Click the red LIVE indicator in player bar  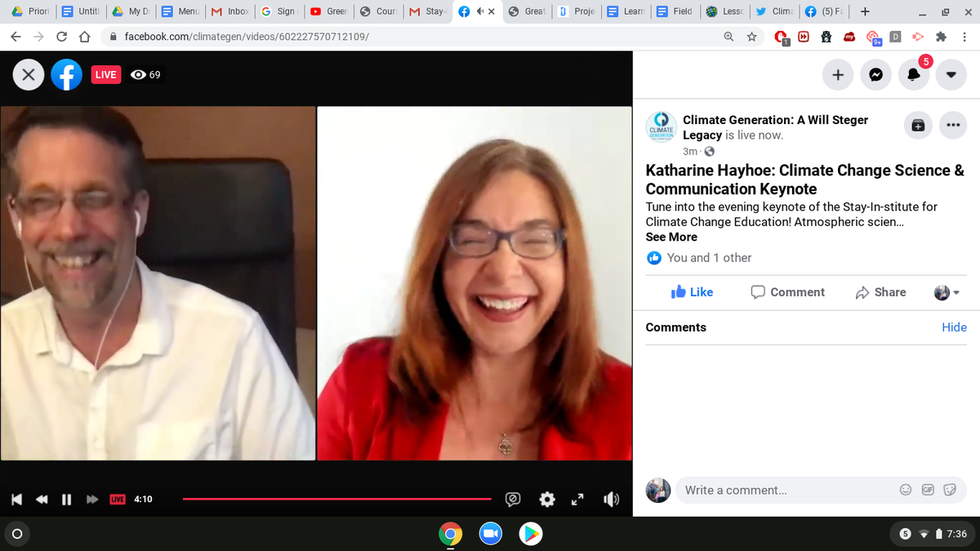tap(118, 499)
